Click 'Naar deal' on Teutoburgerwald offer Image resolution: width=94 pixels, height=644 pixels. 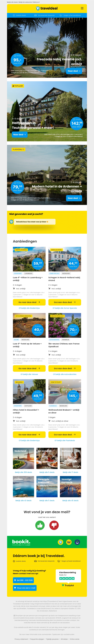click(20, 135)
